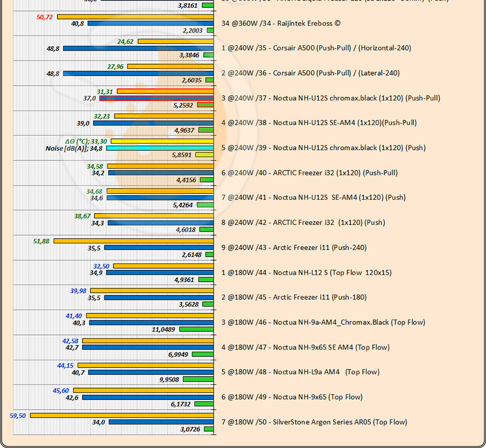
Task: Click the temperature value 38,67
Action: (82, 216)
